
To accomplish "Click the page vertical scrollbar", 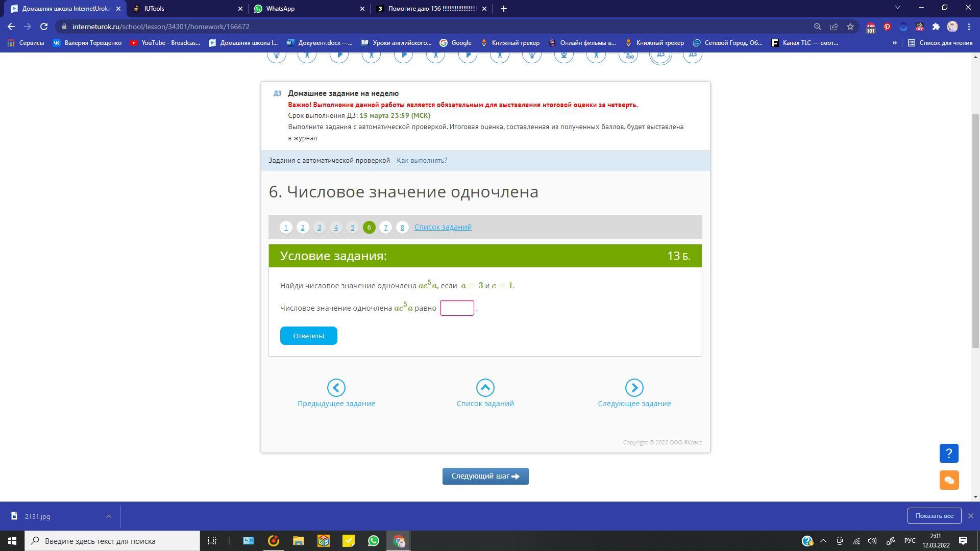I will 975,230.
